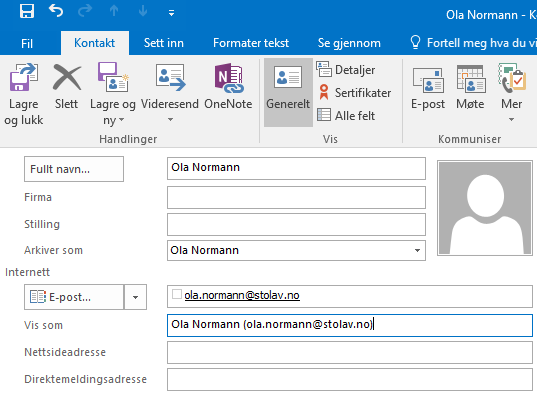The image size is (537, 395).
Task: Switch to the Alle felt view
Action: pyautogui.click(x=346, y=115)
